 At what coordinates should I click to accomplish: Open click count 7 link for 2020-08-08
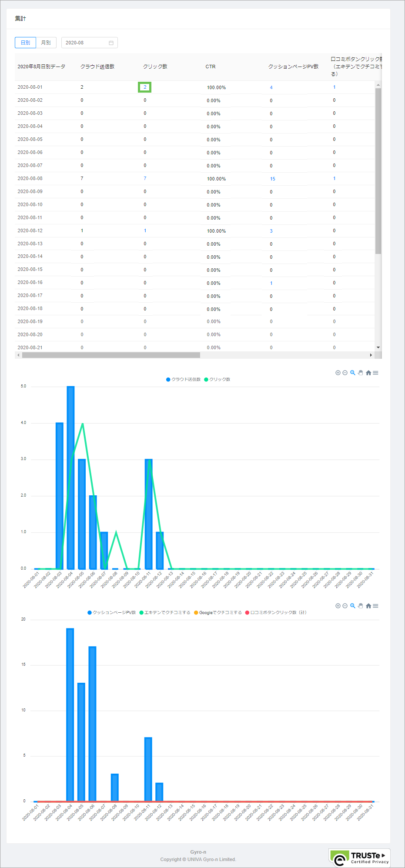(x=145, y=178)
